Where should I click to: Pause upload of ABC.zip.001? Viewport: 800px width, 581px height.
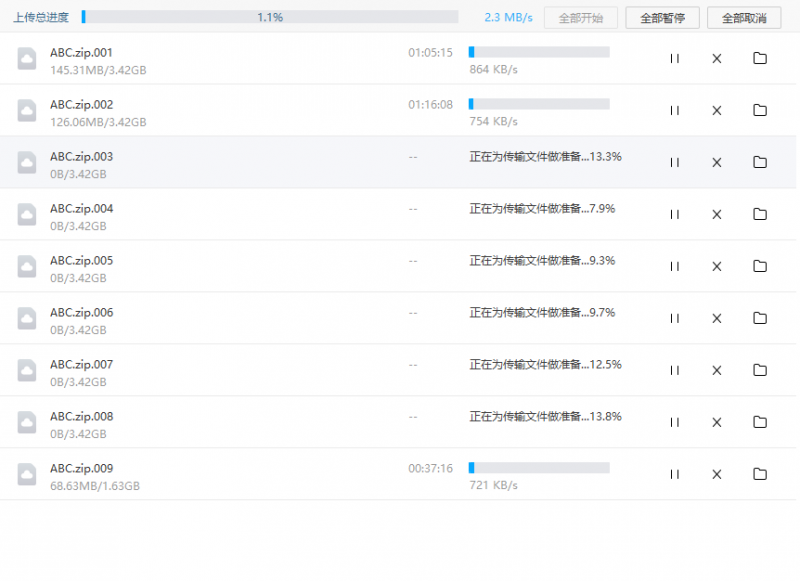674,59
